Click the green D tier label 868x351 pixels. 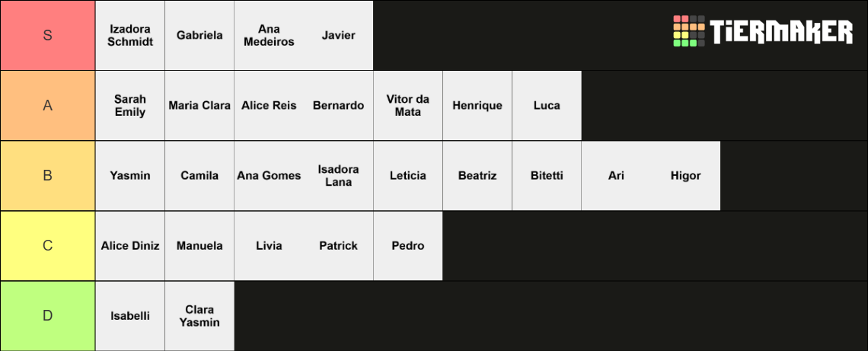[48, 316]
